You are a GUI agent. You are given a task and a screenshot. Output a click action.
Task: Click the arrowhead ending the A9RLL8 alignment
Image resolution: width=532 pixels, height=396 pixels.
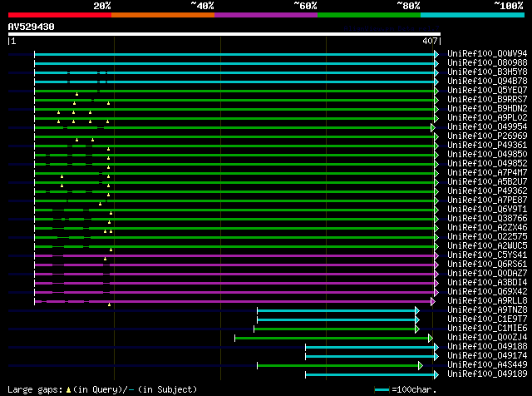point(432,302)
